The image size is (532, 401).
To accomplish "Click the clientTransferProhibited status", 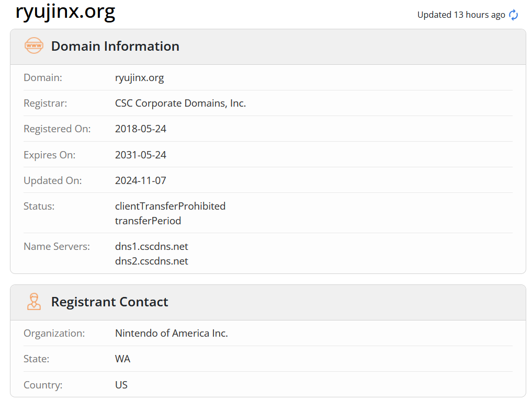I will [171, 206].
